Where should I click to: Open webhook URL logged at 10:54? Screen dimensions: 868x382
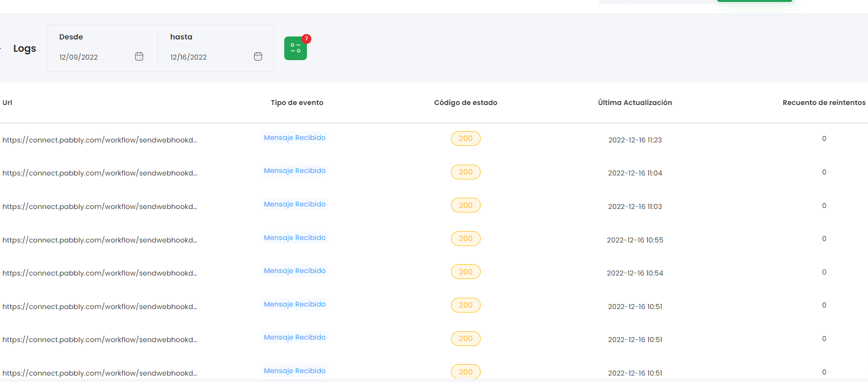point(100,273)
